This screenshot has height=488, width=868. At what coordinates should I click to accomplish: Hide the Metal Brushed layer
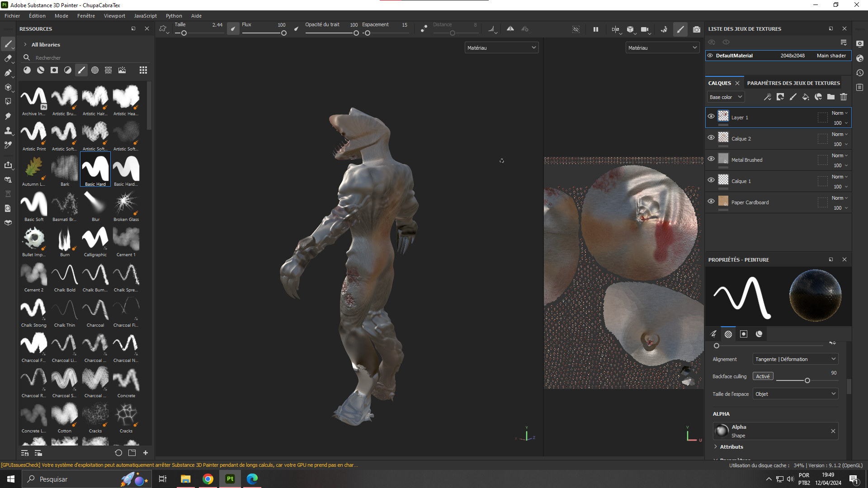pos(711,159)
